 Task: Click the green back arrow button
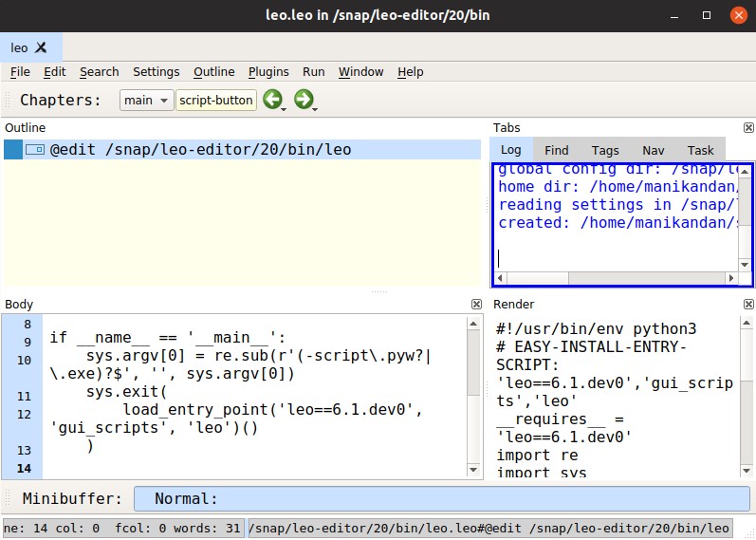coord(273,100)
